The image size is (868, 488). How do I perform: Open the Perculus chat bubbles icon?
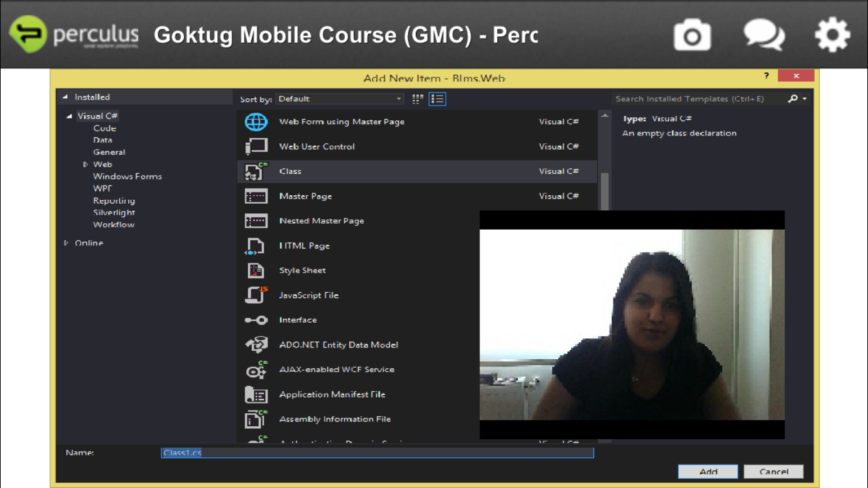click(764, 34)
